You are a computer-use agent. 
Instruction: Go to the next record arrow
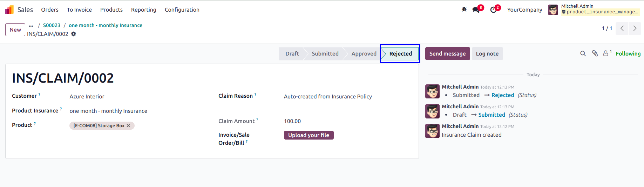pyautogui.click(x=635, y=28)
